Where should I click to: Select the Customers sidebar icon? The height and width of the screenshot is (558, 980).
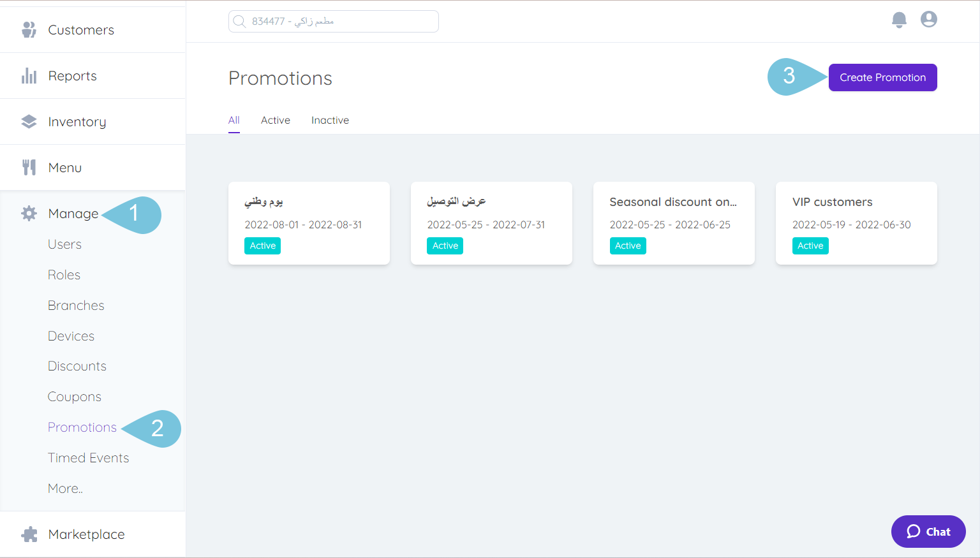click(29, 29)
